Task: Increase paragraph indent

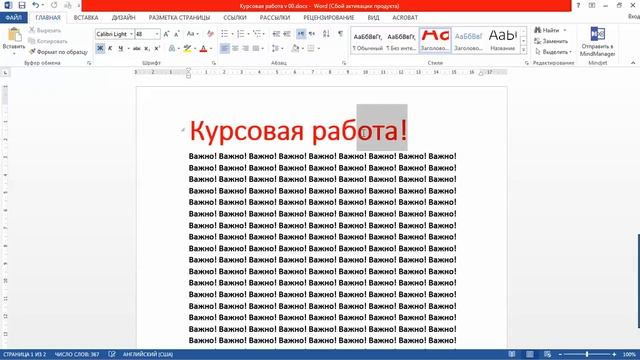Action: point(287,34)
